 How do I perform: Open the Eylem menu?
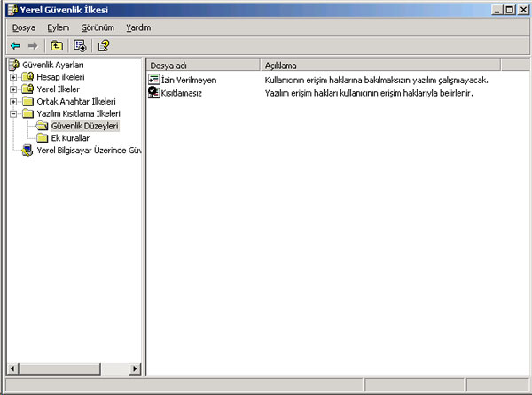(x=58, y=27)
